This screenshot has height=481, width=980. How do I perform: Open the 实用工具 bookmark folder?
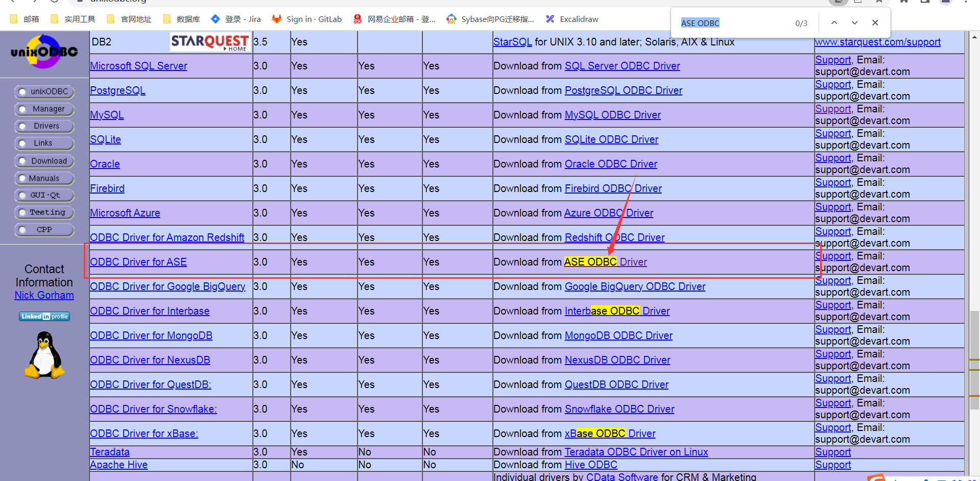[73, 19]
